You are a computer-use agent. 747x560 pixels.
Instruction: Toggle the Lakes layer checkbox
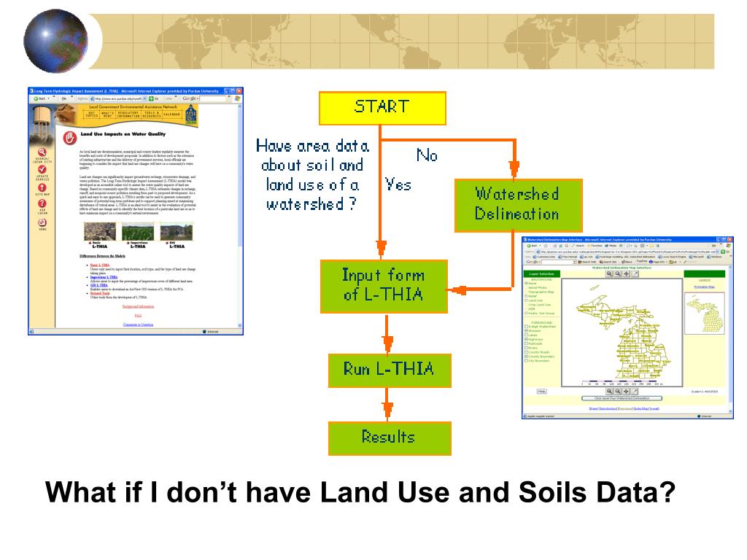(x=527, y=335)
